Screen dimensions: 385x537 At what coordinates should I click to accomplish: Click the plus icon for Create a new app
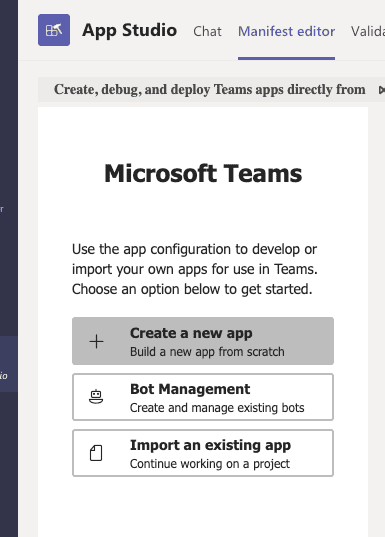click(x=97, y=341)
